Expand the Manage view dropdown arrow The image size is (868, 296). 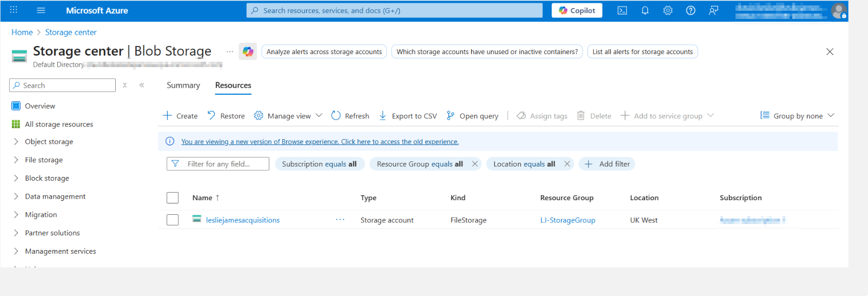click(319, 115)
